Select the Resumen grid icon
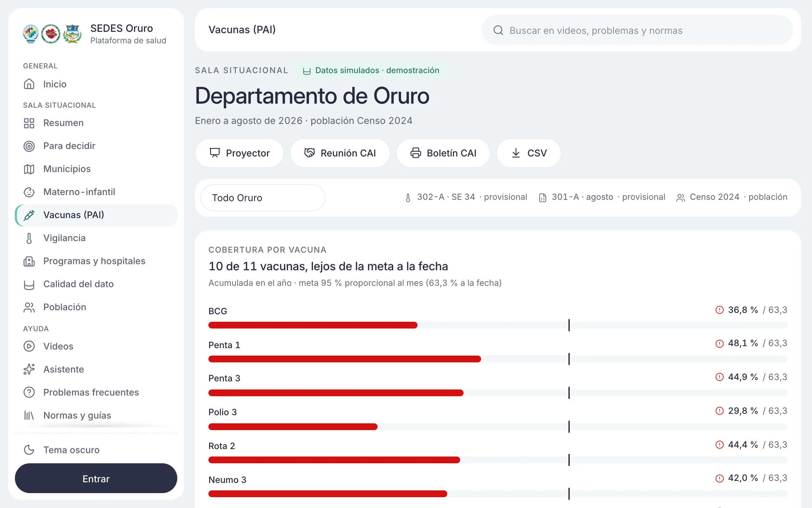 [29, 123]
